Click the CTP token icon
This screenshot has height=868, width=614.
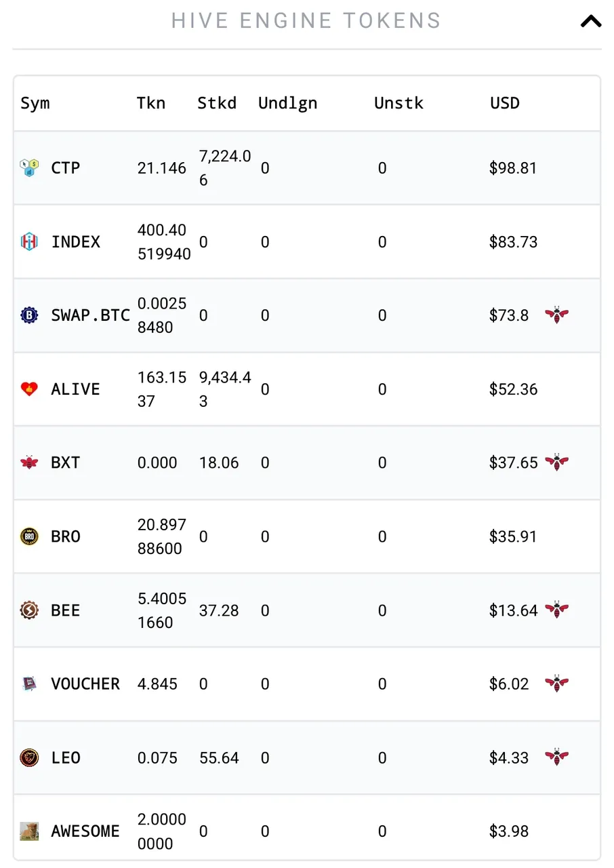pos(29,167)
